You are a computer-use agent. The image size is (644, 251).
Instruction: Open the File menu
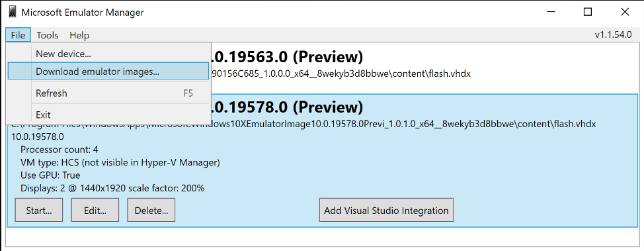pos(18,35)
